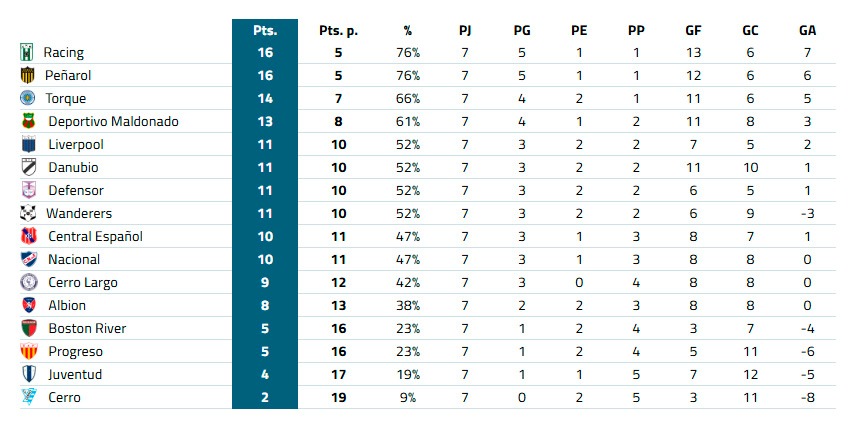Click the Central Español crest icon
This screenshot has height=424, width=858.
[x=27, y=236]
